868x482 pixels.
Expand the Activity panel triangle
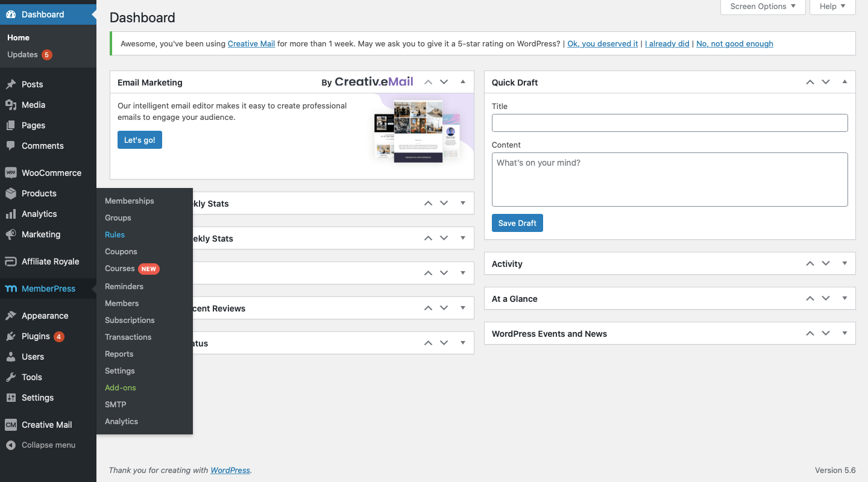click(844, 264)
